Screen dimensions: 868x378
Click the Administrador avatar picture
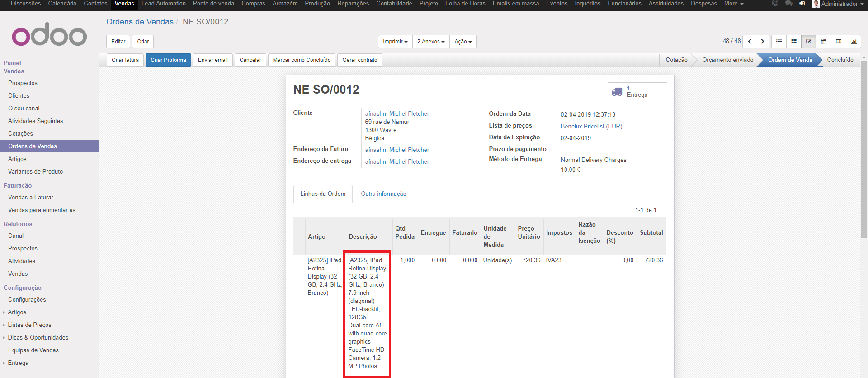coord(816,4)
